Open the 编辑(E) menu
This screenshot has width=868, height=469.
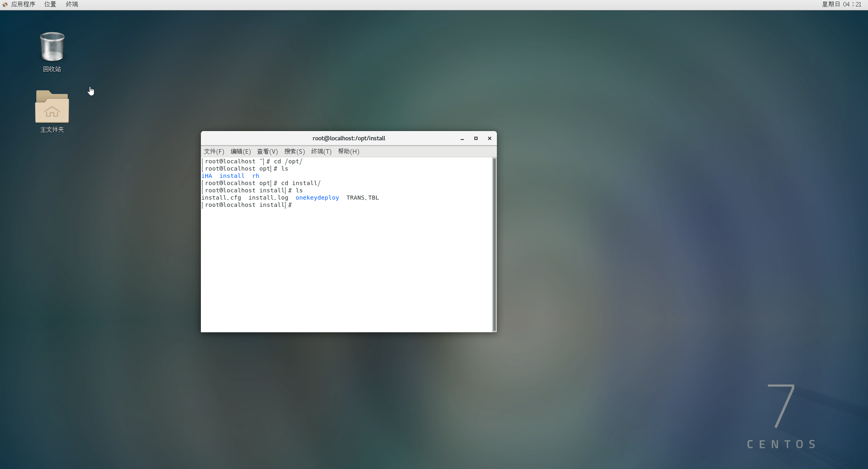[x=240, y=152]
